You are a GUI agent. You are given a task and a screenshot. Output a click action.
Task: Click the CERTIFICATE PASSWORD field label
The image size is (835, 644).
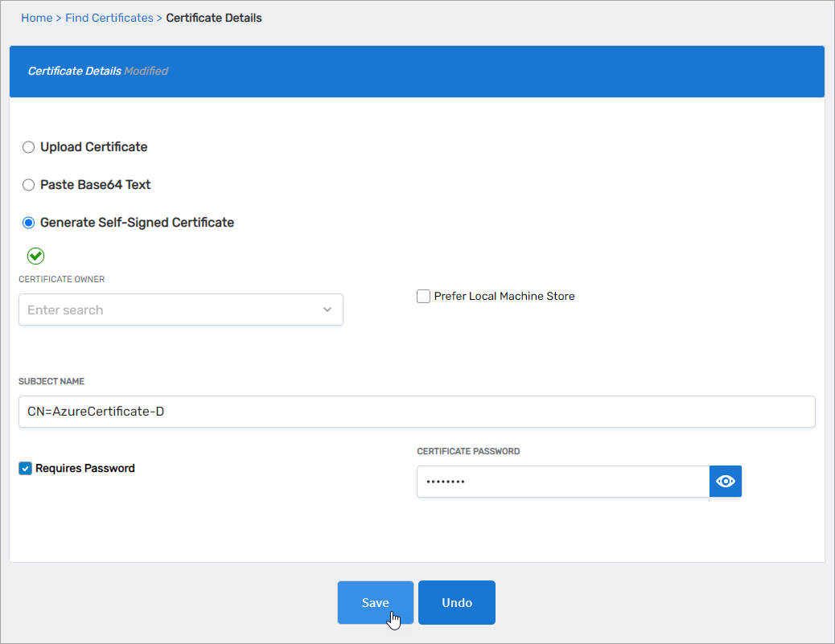(x=468, y=451)
